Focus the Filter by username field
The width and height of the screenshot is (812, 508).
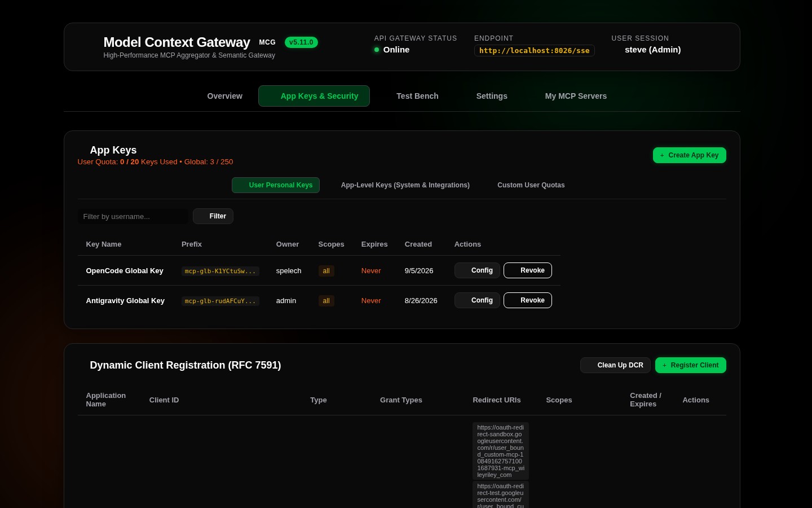(133, 216)
